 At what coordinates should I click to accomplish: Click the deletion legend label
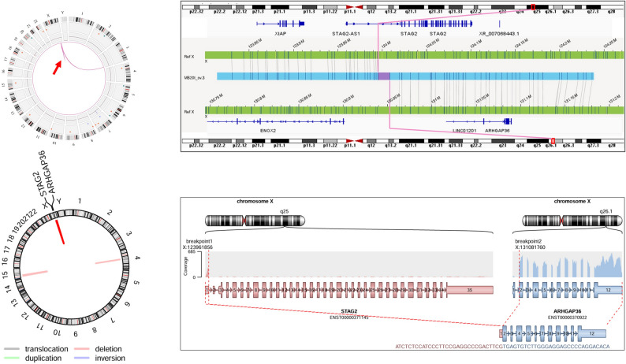point(108,349)
